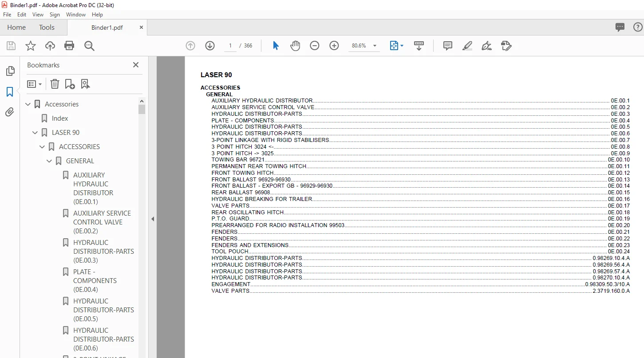Open HYDRAULIC DISTRIBUTOR-PARTS (0E.00.3) bookmark
This screenshot has width=644, height=358.
[x=103, y=252]
